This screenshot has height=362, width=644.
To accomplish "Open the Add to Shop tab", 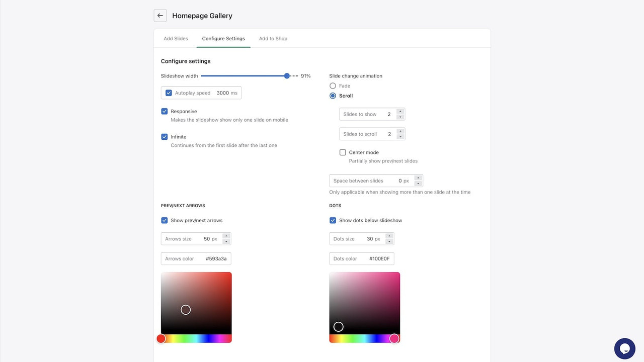I will [x=273, y=38].
